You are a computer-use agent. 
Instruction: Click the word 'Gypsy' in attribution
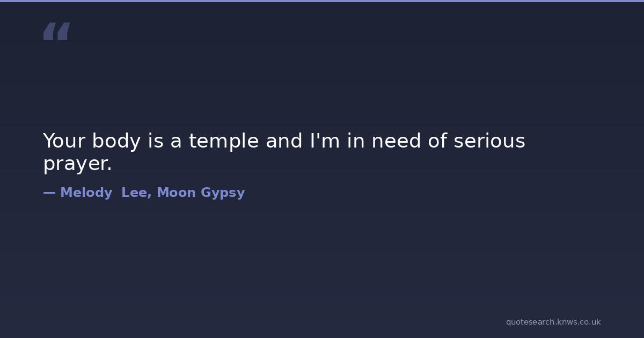pyautogui.click(x=223, y=193)
